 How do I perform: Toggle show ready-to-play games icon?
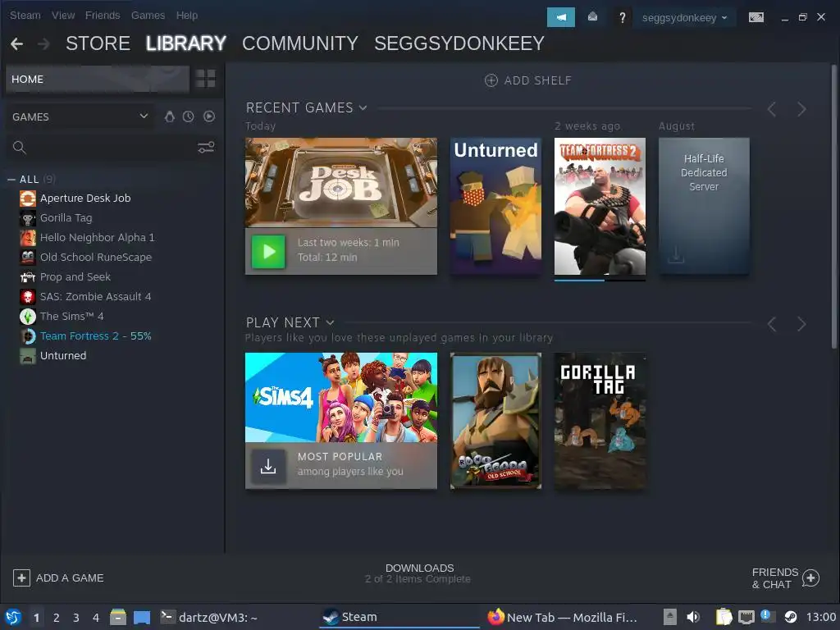coord(209,116)
